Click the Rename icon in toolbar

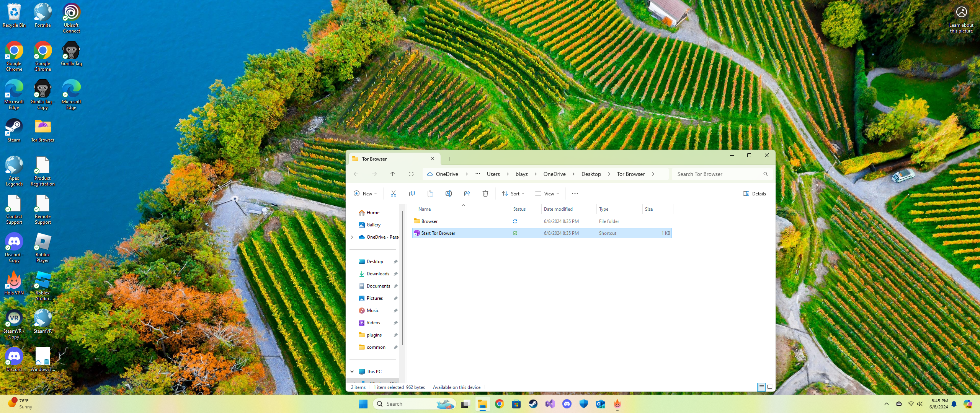click(x=448, y=193)
